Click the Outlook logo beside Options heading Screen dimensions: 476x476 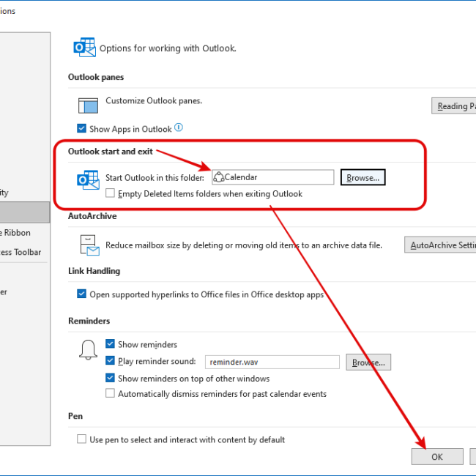(85, 48)
